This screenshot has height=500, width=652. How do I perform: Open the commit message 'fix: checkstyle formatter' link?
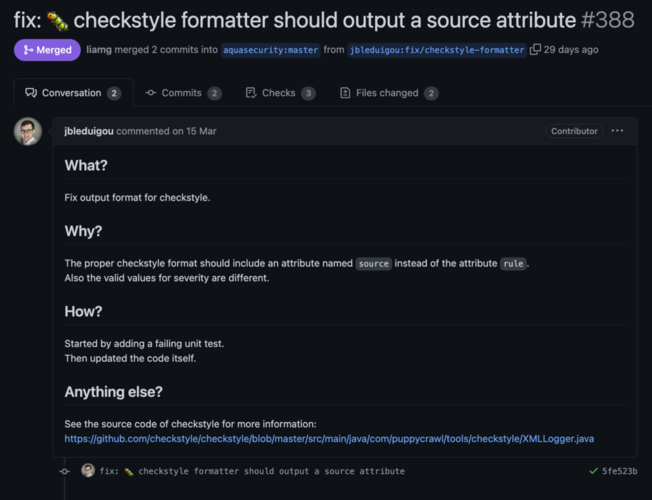click(252, 471)
